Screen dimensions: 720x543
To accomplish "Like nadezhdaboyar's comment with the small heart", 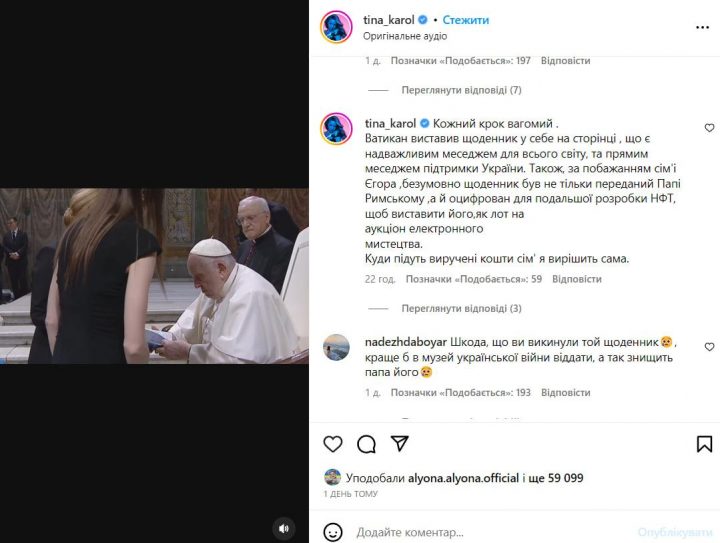I will pyautogui.click(x=710, y=347).
